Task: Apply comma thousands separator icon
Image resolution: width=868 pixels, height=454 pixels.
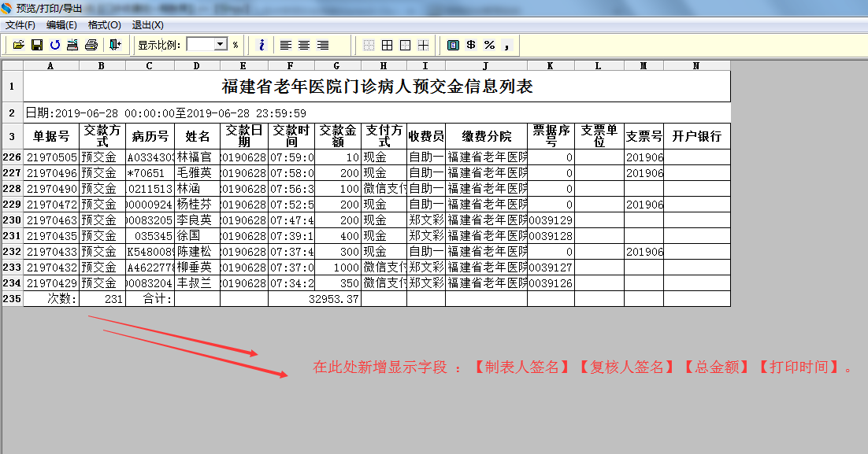Action: click(507, 46)
